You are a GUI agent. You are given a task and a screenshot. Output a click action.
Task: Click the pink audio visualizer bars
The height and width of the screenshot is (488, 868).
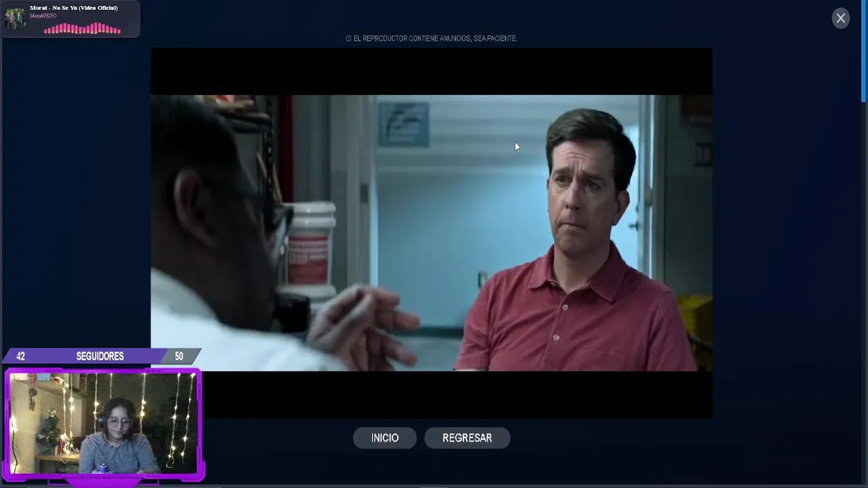[x=82, y=28]
